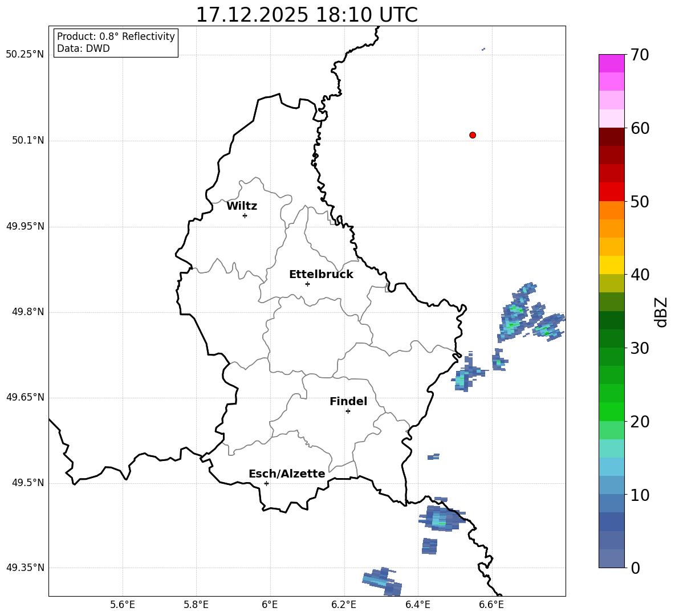
Task: Click the 'Data: DWD' text
Action: (x=83, y=48)
